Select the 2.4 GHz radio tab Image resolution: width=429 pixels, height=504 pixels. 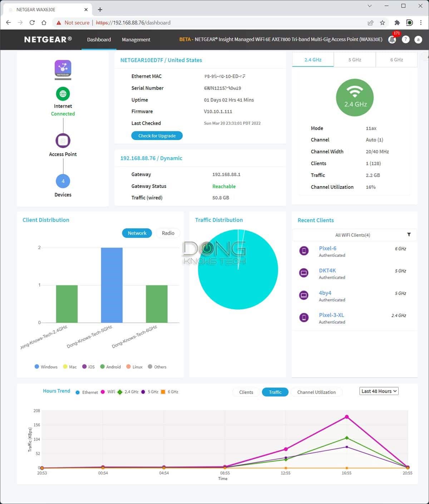pos(313,60)
